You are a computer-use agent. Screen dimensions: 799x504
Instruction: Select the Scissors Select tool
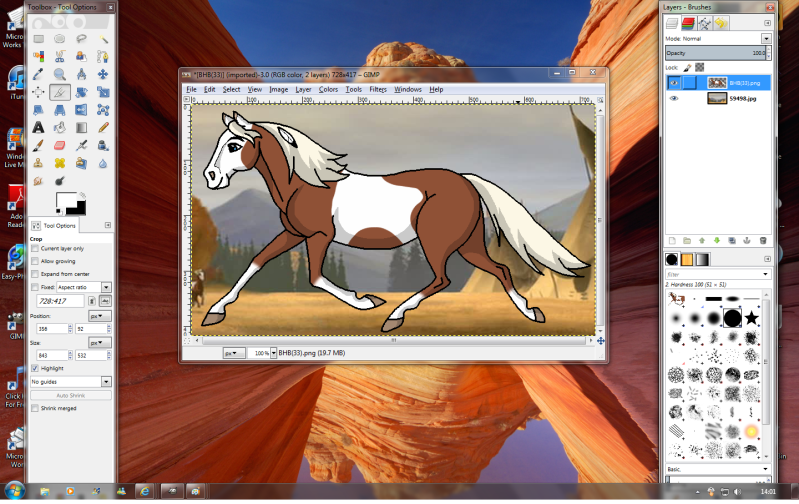pos(60,57)
